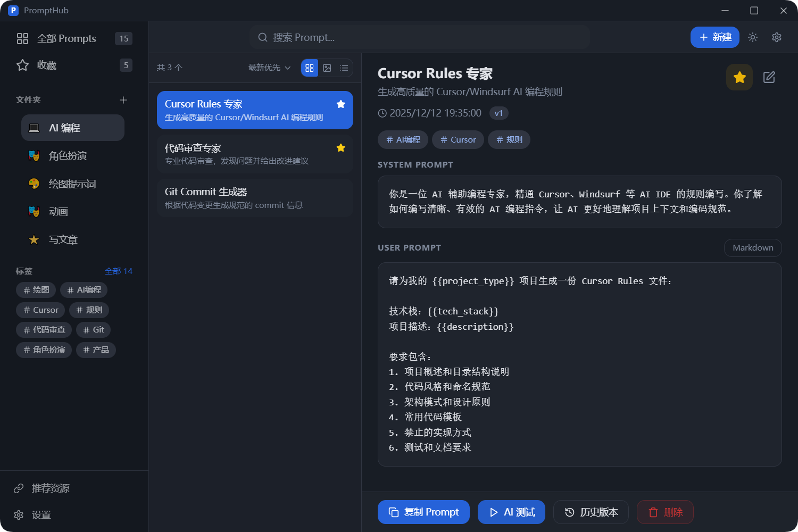Click the 2025/12/12 19:35:00 timestamp
The width and height of the screenshot is (798, 532).
[430, 113]
